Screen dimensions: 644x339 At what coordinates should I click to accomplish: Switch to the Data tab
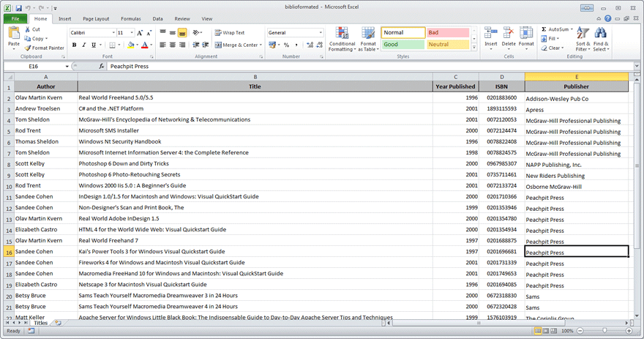pos(158,18)
